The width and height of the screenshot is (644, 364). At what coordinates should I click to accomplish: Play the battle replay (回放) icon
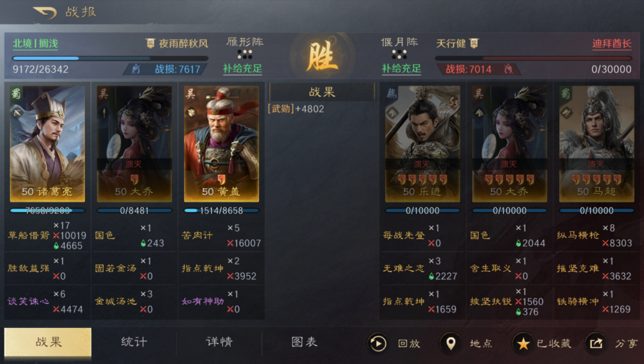point(378,343)
